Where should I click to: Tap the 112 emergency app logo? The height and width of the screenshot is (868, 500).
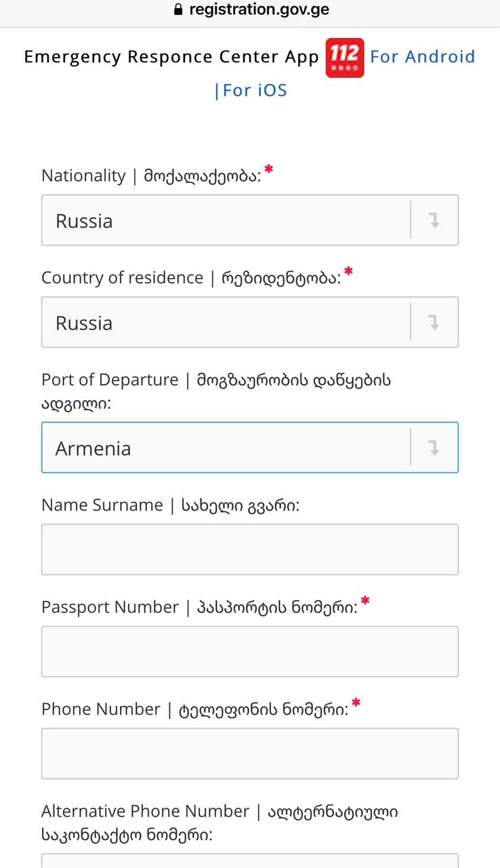345,58
